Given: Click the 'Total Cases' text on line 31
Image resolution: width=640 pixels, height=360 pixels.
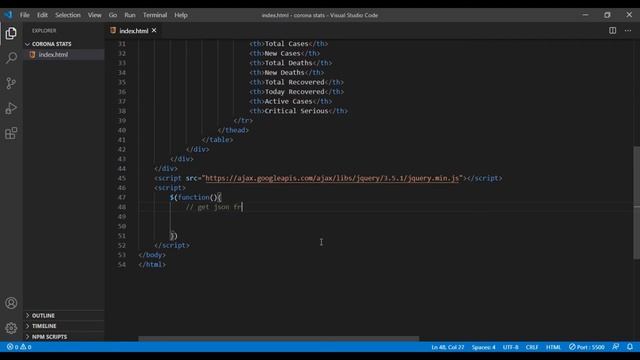Looking at the screenshot, I should (287, 44).
